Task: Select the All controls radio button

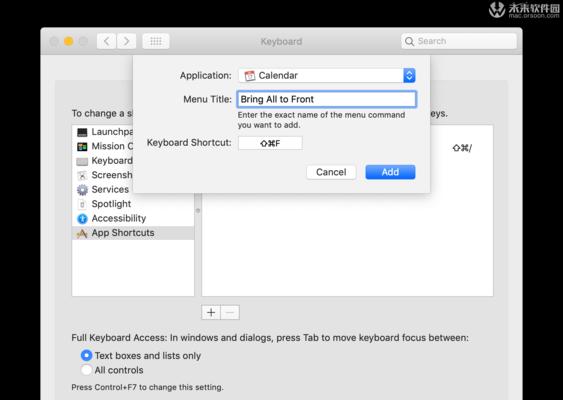Action: pos(86,370)
